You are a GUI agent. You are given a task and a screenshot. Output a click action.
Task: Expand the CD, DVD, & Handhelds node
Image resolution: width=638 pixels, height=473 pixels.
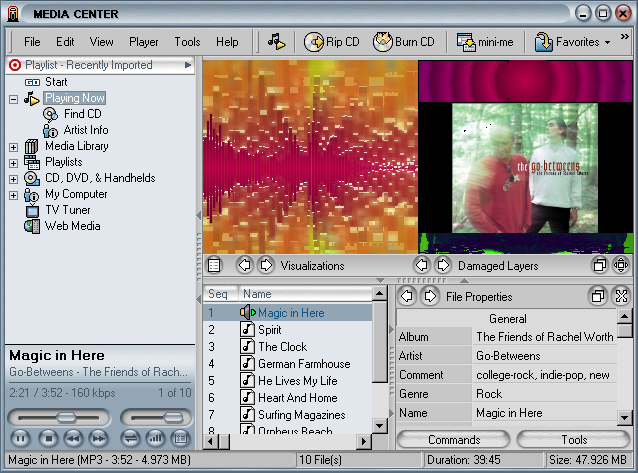pos(13,179)
